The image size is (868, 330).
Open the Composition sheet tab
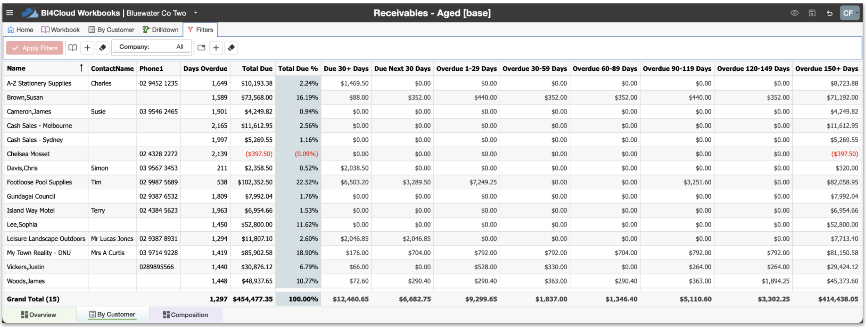pos(186,315)
